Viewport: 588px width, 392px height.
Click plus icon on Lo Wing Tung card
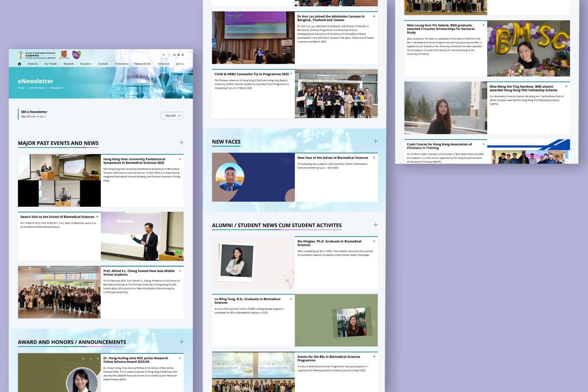(x=291, y=299)
